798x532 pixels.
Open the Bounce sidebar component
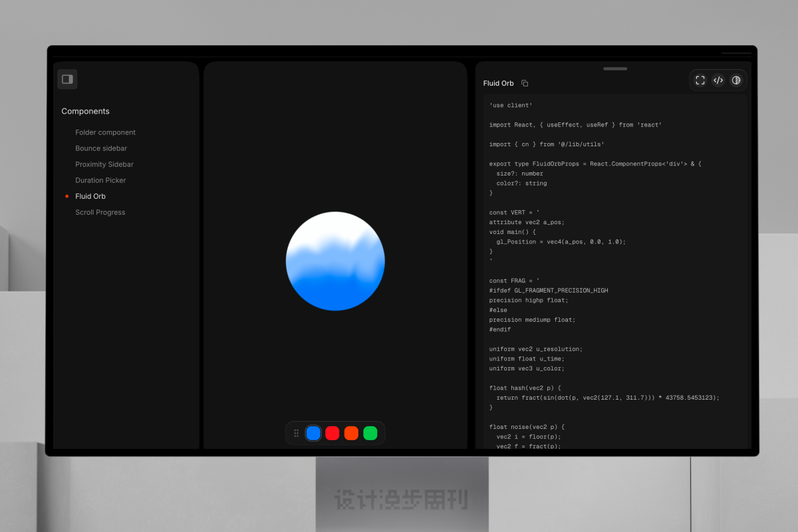[101, 148]
